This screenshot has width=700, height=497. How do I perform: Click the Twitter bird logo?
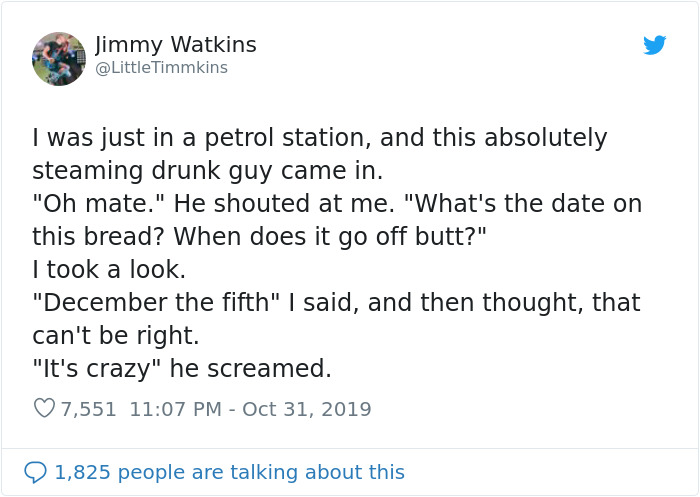[654, 45]
